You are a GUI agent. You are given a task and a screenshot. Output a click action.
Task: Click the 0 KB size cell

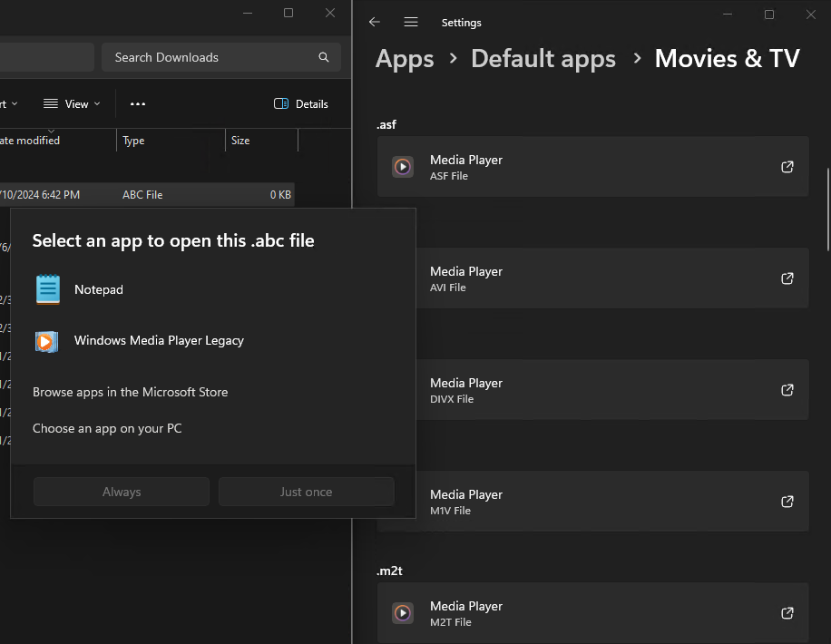280,194
